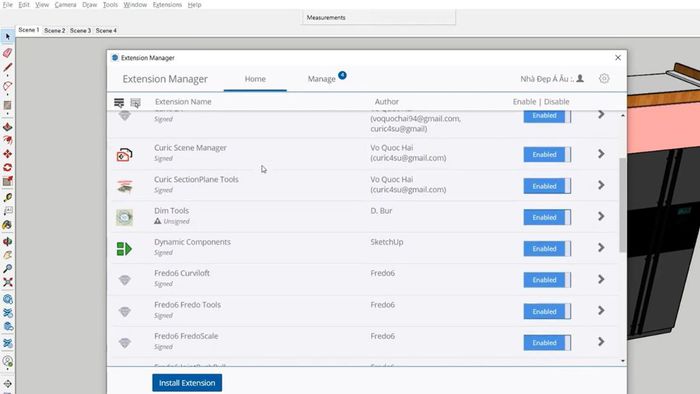Expand Dynamic Components details
700x394 pixels.
(x=601, y=248)
